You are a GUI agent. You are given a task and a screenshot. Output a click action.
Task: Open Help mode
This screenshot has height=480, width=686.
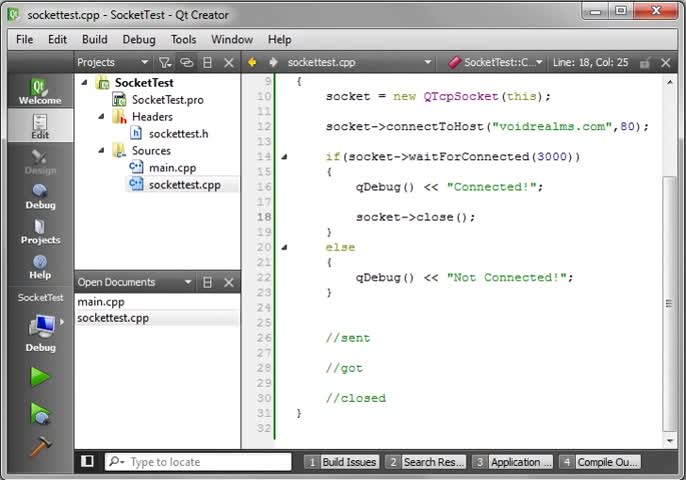click(40, 266)
